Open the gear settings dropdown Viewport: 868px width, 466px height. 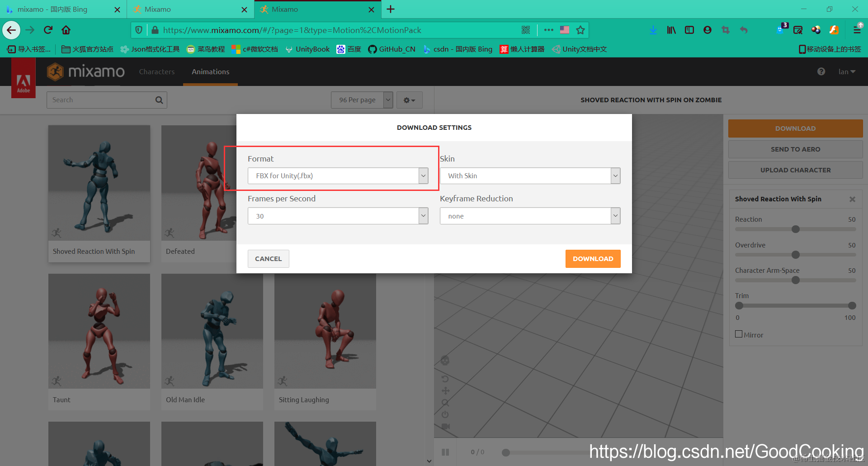(x=409, y=100)
